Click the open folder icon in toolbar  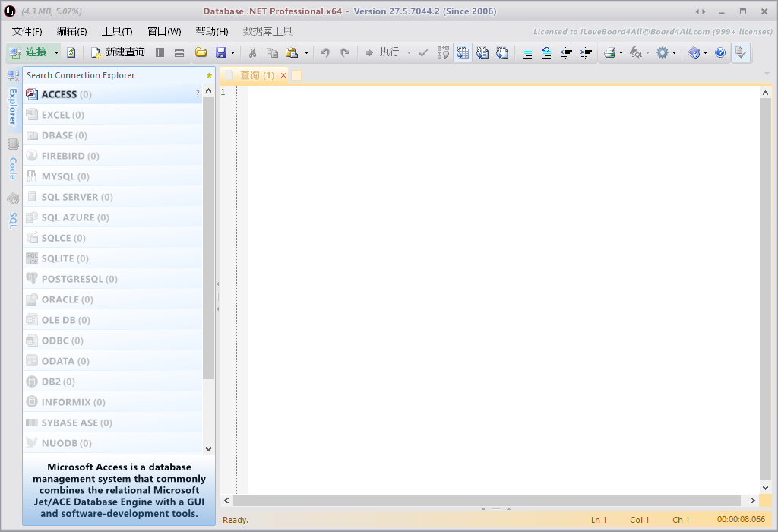pyautogui.click(x=201, y=52)
